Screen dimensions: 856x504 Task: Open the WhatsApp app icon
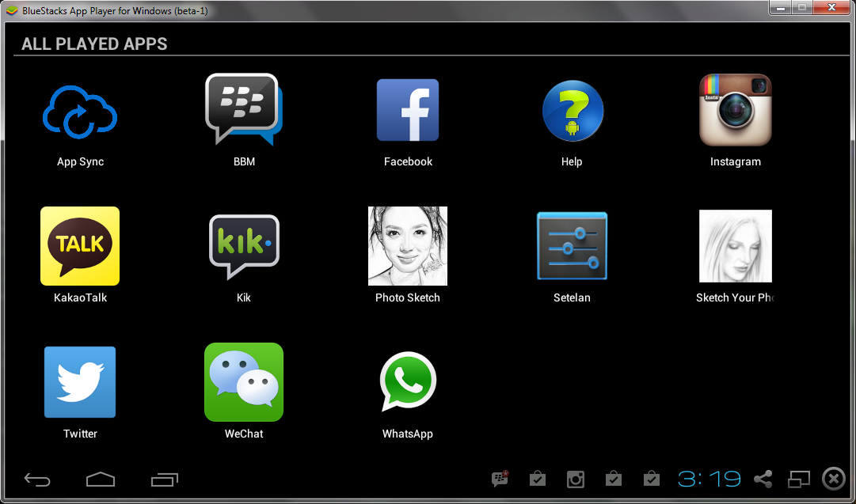coord(408,381)
